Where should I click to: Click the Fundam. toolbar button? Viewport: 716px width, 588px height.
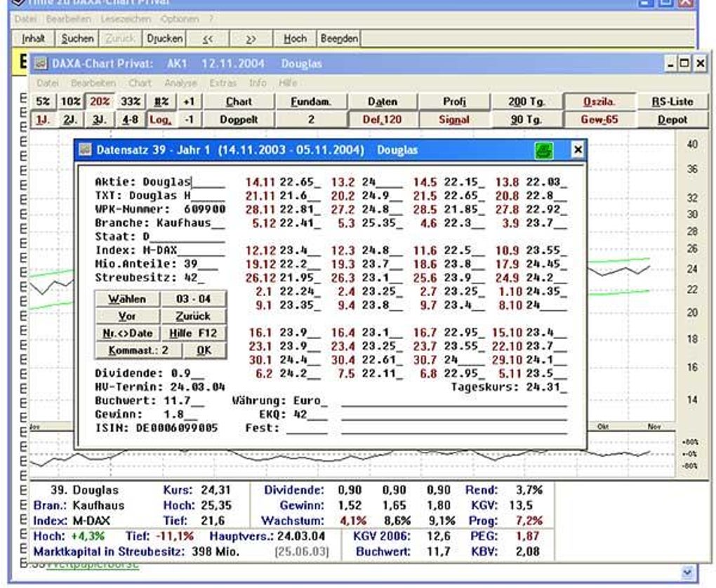311,101
